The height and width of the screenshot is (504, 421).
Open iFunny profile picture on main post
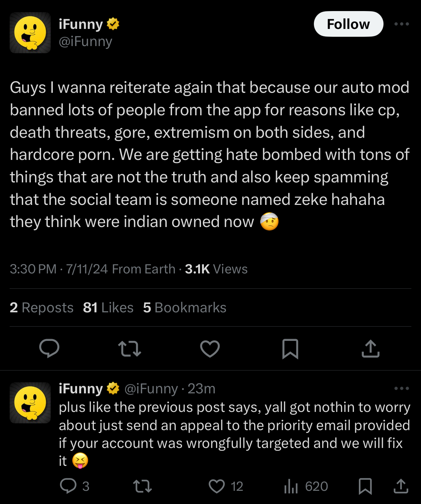tap(30, 33)
